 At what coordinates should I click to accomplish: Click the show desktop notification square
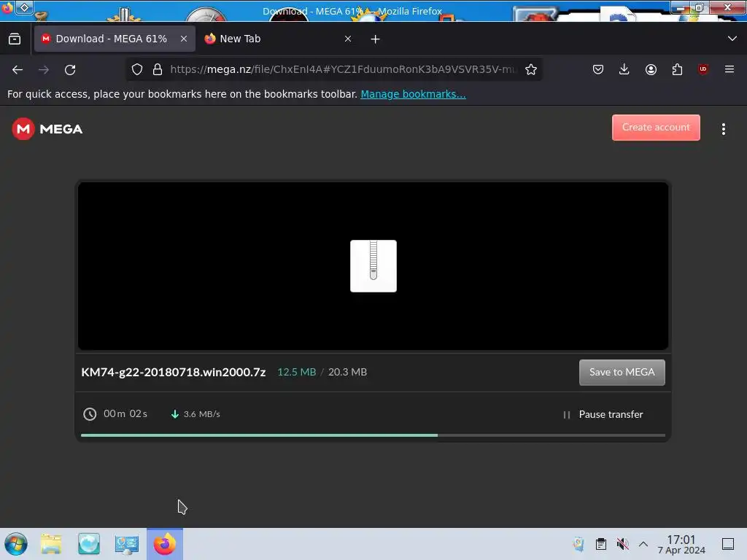pos(728,544)
